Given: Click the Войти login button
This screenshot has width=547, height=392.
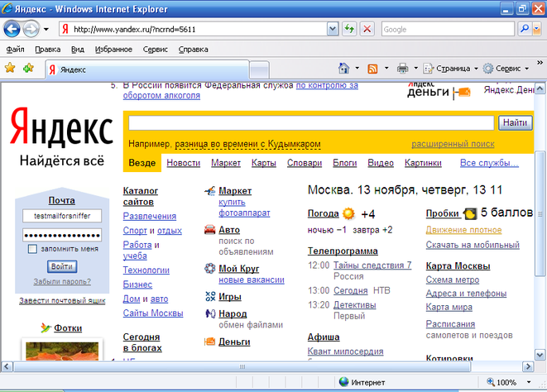Looking at the screenshot, I should tap(62, 266).
